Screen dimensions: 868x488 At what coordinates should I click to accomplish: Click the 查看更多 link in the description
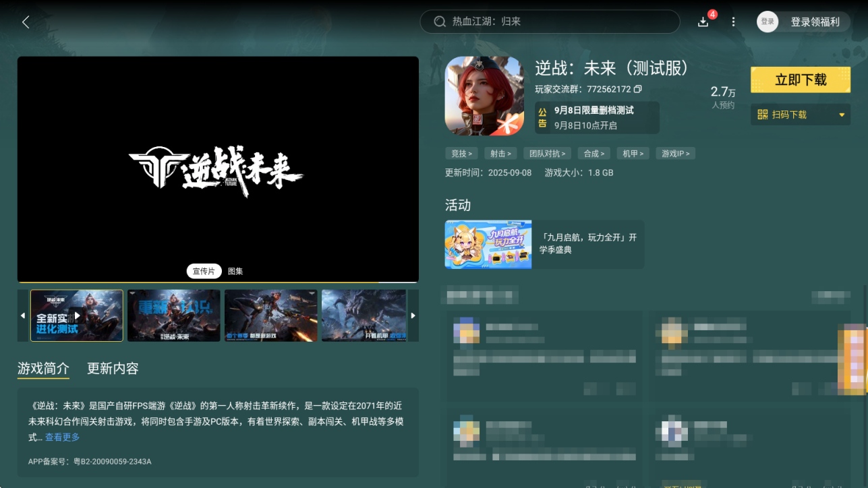coord(62,437)
